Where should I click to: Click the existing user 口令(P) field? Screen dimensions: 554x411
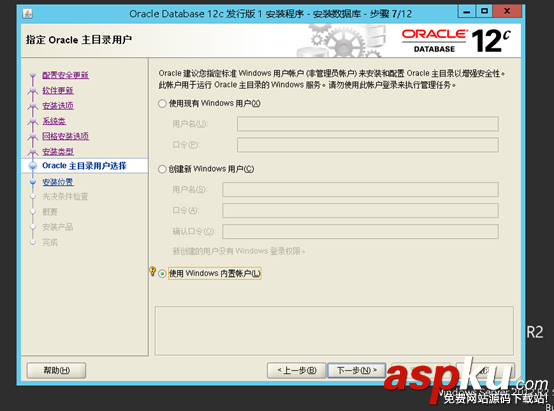pyautogui.click(x=367, y=145)
